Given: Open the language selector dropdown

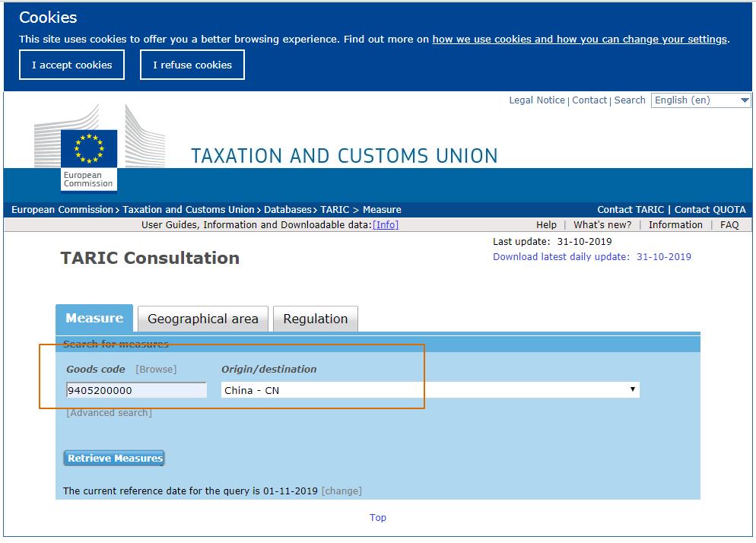Looking at the screenshot, I should coord(700,100).
